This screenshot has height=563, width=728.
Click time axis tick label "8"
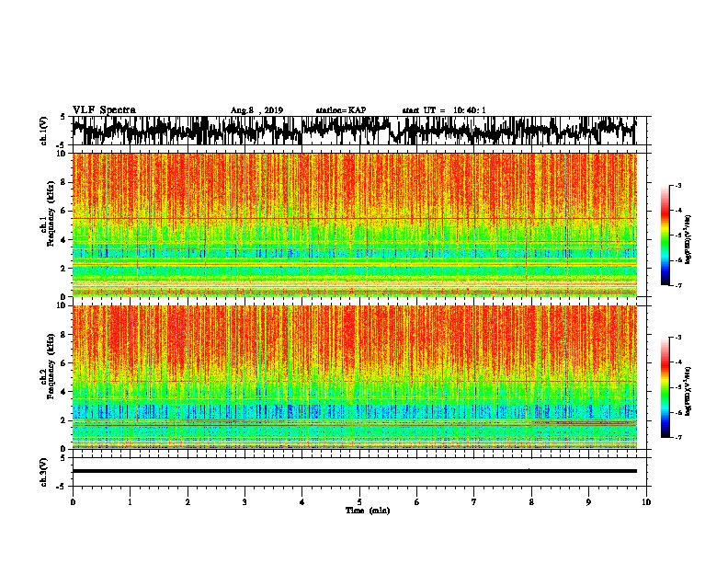531,502
